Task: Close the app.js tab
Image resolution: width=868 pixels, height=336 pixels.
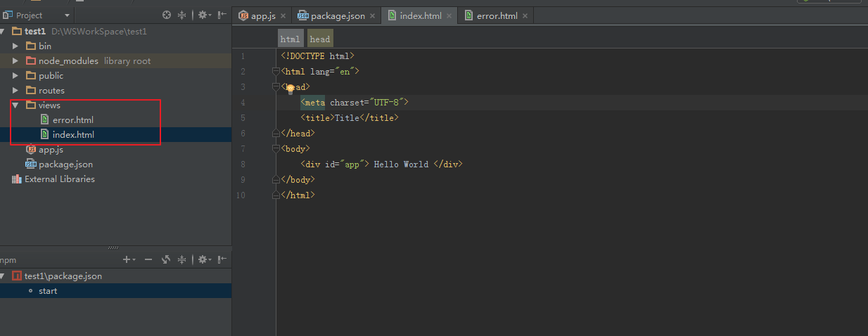Action: pyautogui.click(x=282, y=16)
